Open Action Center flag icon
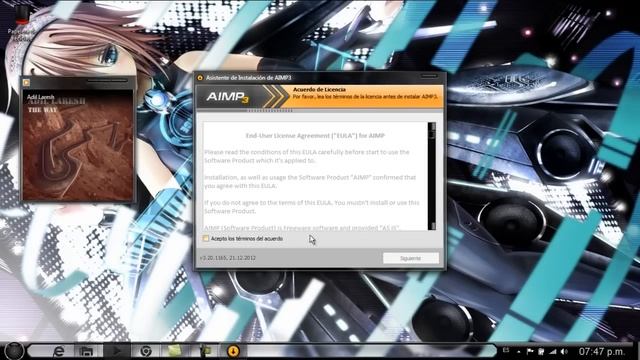This screenshot has width=640, height=360. point(530,351)
